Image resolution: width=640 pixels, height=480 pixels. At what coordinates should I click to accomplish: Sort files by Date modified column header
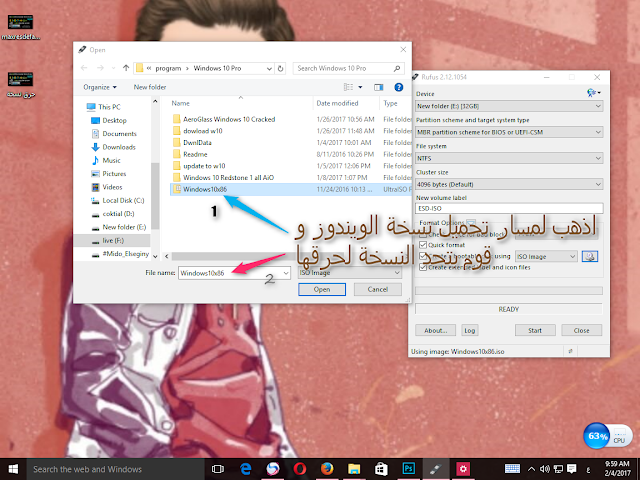click(337, 103)
